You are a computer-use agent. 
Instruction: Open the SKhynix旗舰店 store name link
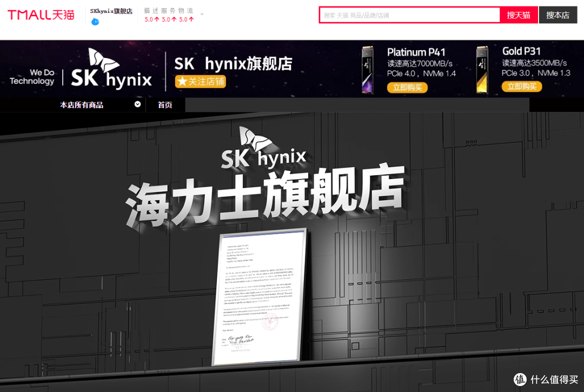[111, 11]
